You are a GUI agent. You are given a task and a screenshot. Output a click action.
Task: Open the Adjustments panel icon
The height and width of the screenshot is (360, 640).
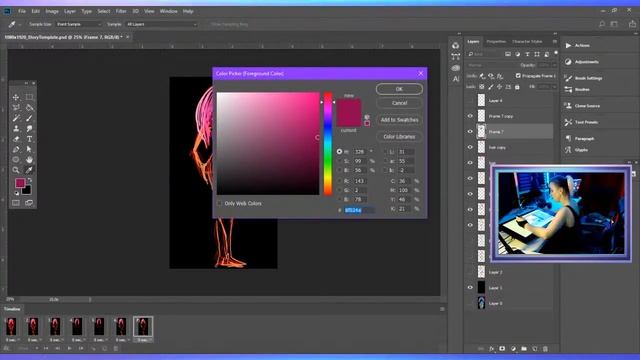(568, 62)
